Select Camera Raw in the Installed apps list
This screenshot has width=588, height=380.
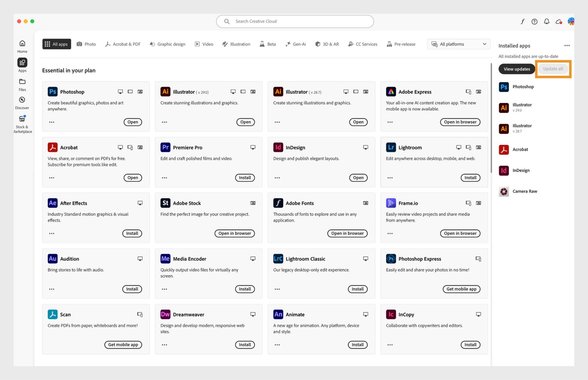pyautogui.click(x=525, y=191)
